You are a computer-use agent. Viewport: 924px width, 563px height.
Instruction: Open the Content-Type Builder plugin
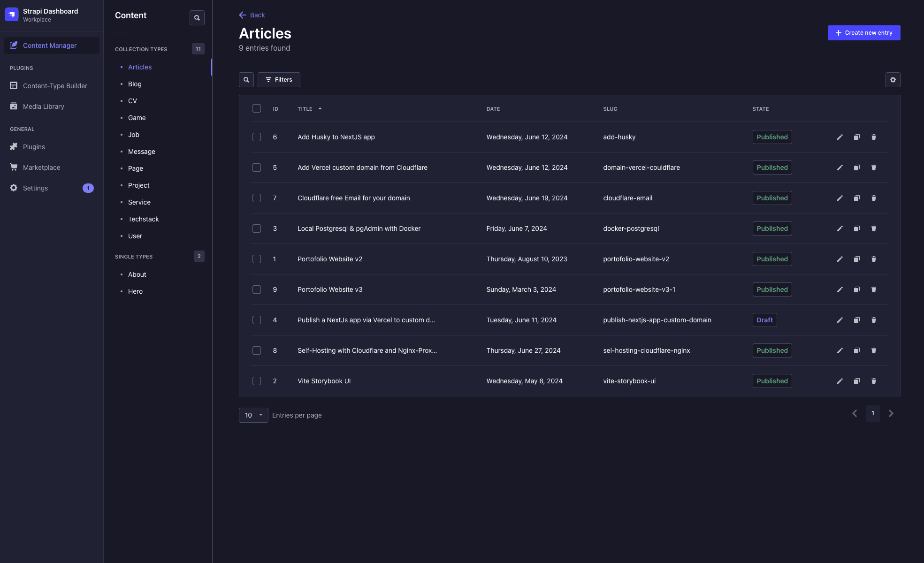click(55, 86)
